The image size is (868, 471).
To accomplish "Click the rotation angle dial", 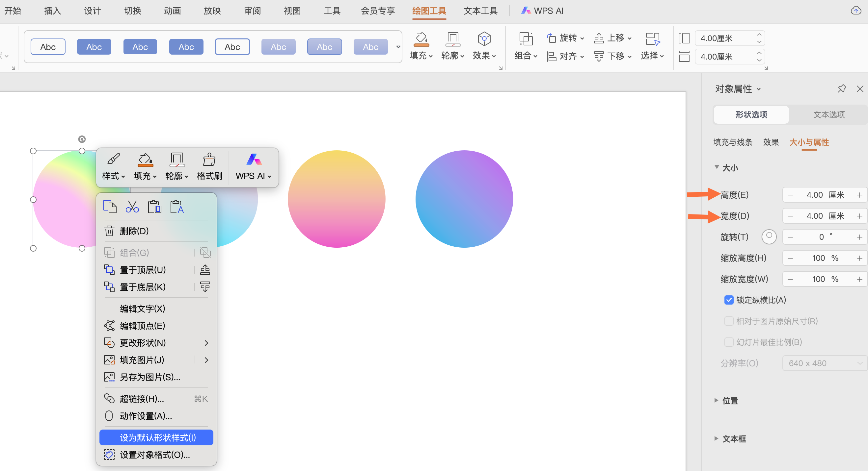I will click(x=769, y=237).
